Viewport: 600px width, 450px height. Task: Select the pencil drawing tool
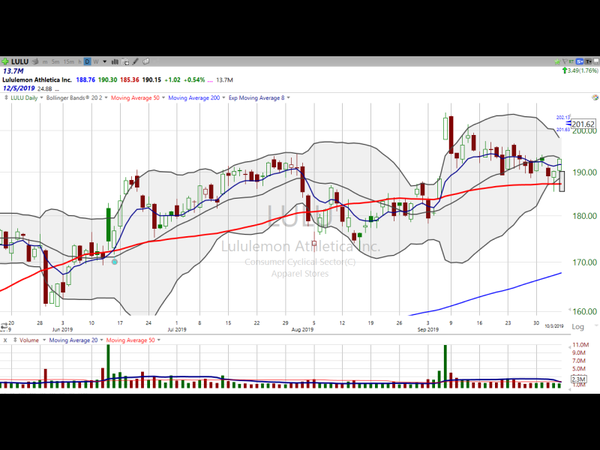tap(135, 62)
